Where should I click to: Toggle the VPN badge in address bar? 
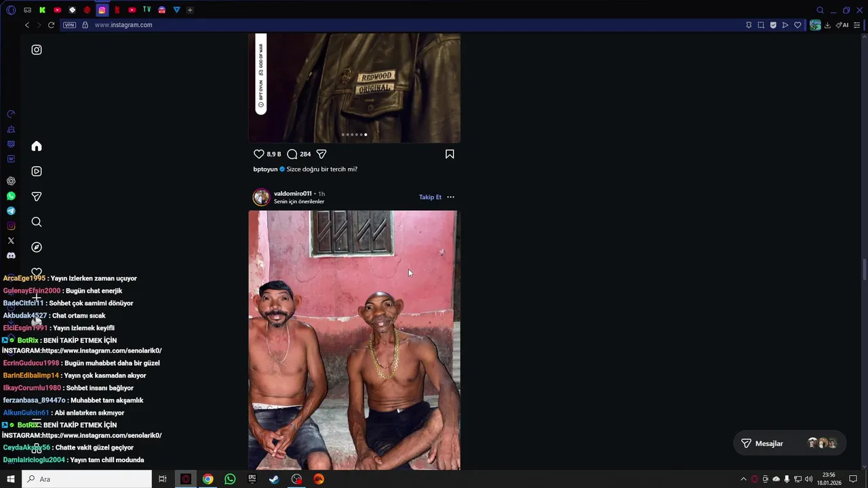[x=69, y=25]
